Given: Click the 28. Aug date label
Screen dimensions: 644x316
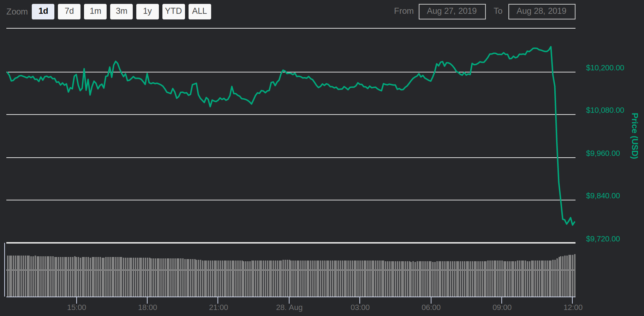Looking at the screenshot, I should tap(289, 308).
